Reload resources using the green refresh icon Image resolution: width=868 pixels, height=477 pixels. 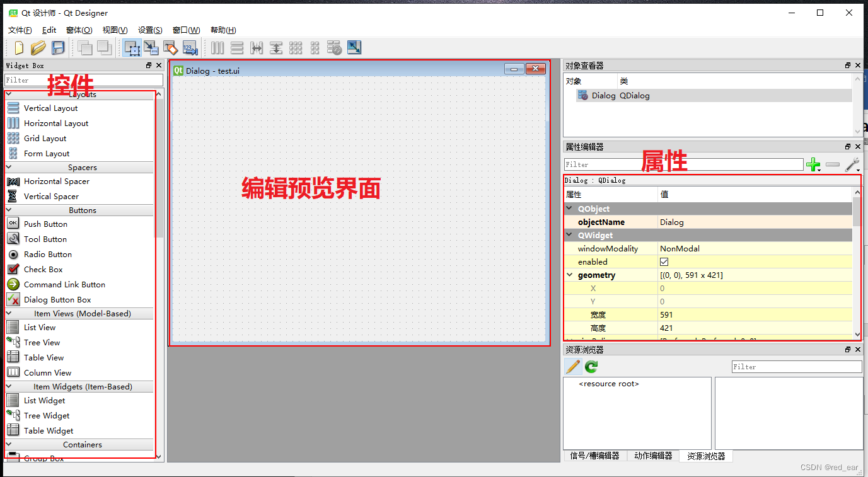(x=591, y=366)
